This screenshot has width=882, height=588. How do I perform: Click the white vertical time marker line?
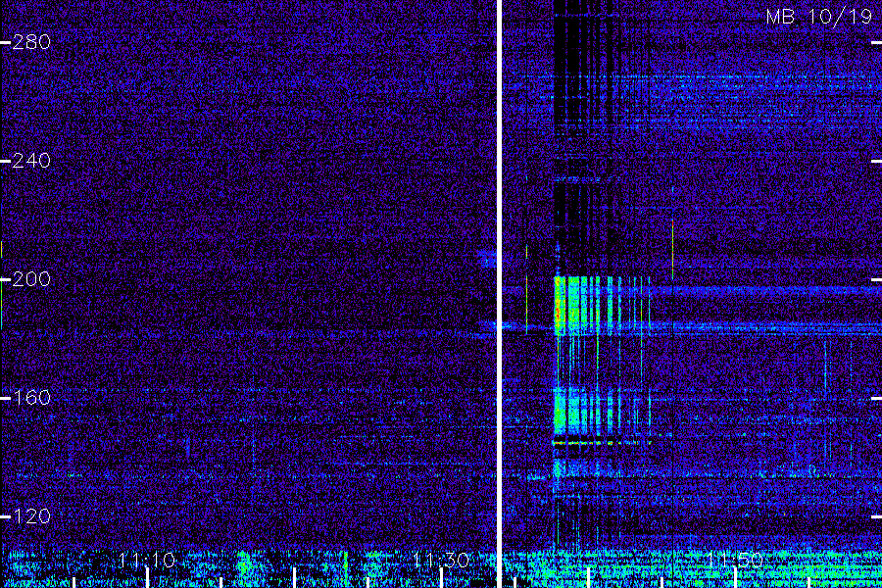[x=499, y=294]
